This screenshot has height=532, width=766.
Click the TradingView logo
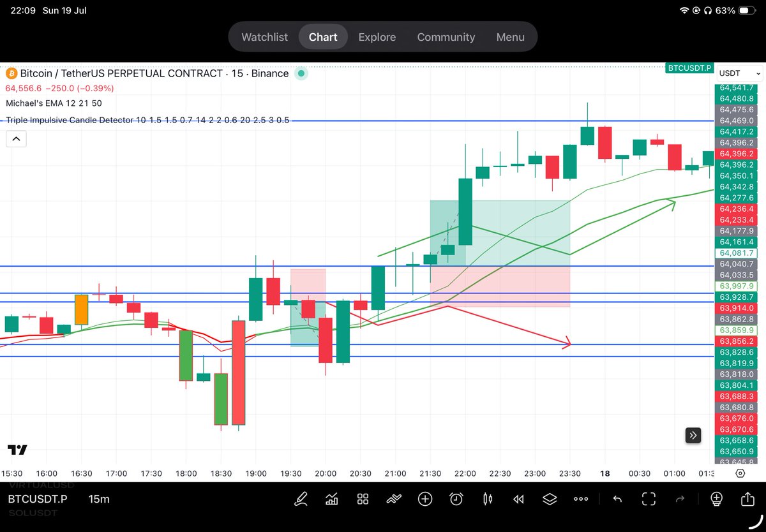(x=18, y=450)
